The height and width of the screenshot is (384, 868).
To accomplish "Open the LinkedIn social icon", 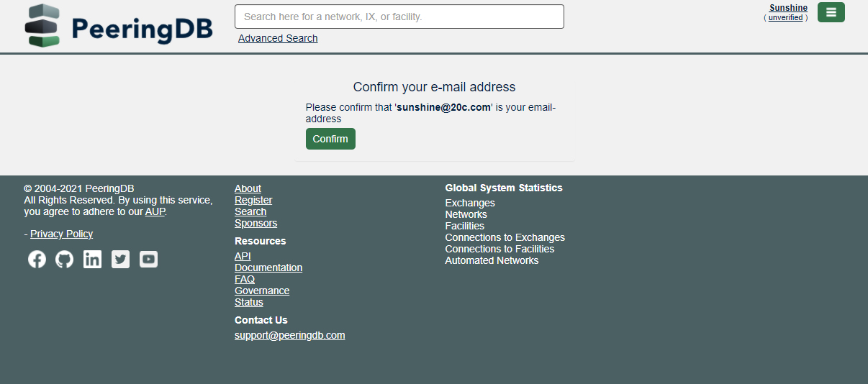I will coord(92,260).
